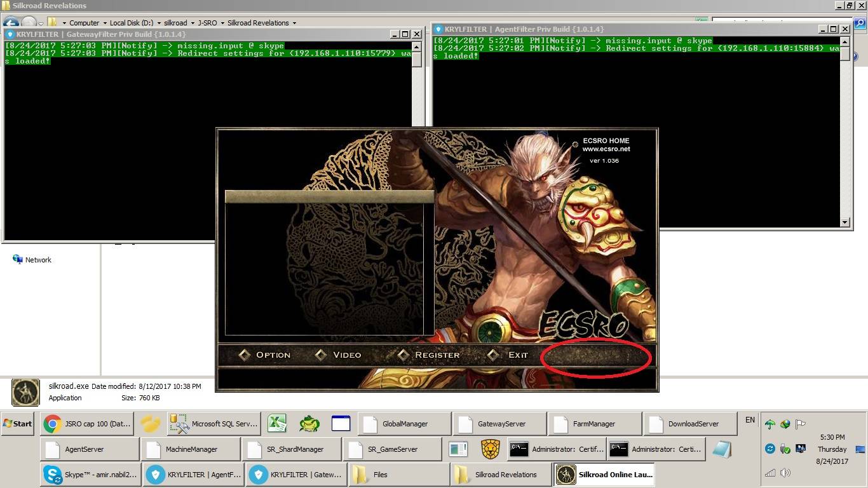The width and height of the screenshot is (868, 488).
Task: Open Video settings in the ECSRO launcher
Action: [x=339, y=355]
